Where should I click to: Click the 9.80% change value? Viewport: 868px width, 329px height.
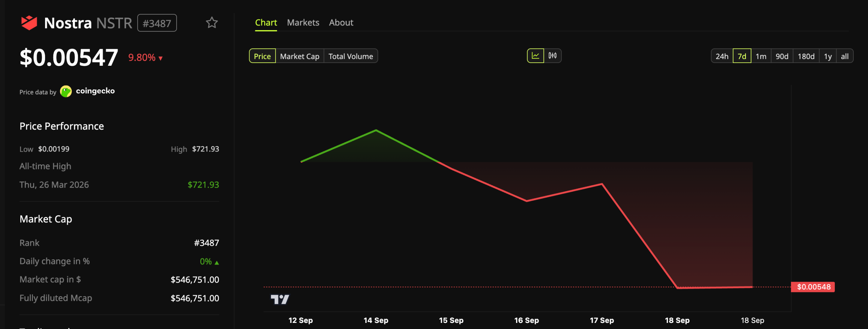point(142,58)
